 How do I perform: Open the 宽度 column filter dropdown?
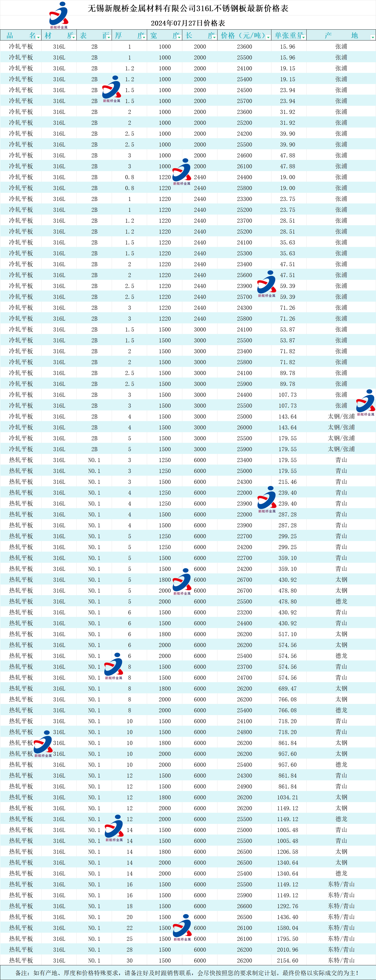coord(179,37)
